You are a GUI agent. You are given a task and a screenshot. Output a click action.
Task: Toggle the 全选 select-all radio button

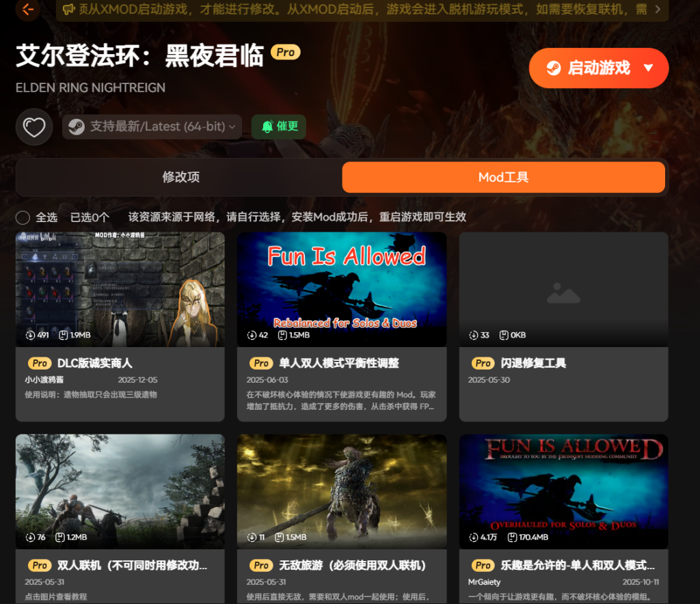(23, 217)
